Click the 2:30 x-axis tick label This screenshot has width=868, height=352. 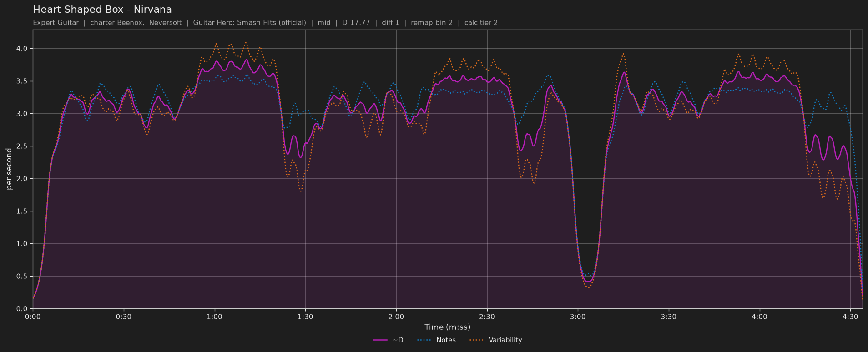[x=487, y=317]
